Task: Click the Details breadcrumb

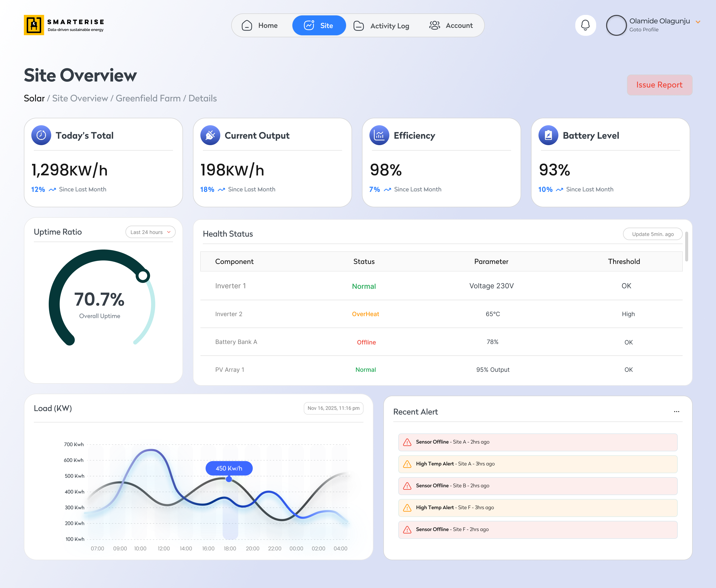Action: coord(203,99)
